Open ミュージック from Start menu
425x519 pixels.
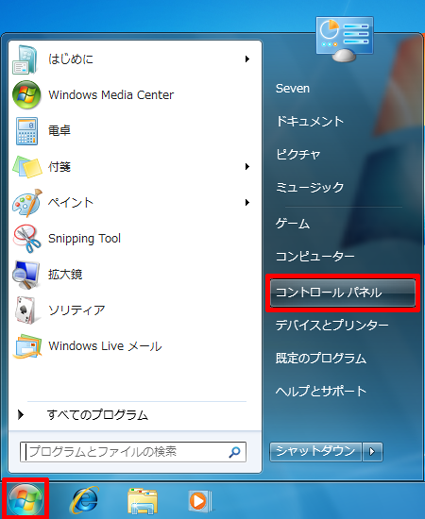(310, 187)
